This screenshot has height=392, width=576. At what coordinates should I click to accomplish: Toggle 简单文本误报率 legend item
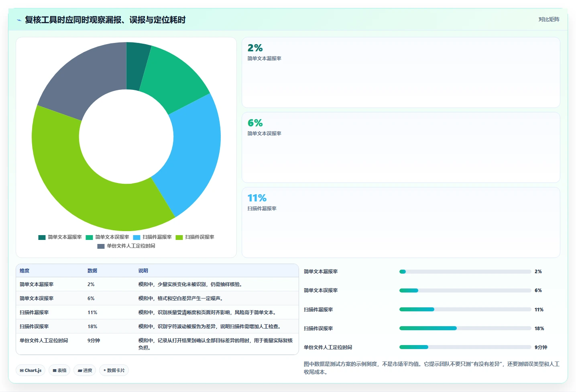click(107, 237)
